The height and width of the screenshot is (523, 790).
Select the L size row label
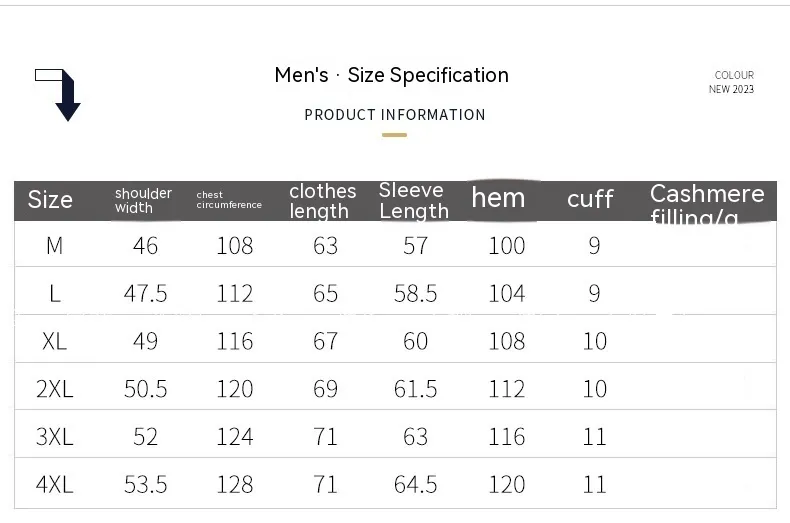(x=55, y=294)
